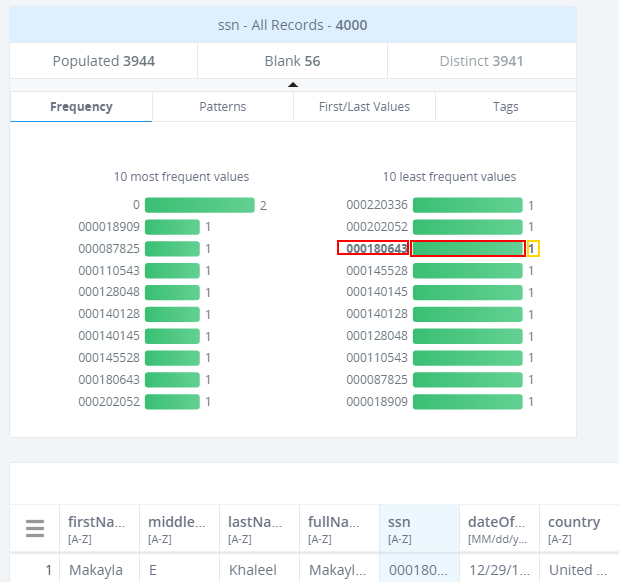Click most frequent value 000128048 label
Image resolution: width=619 pixels, height=582 pixels.
tap(109, 292)
